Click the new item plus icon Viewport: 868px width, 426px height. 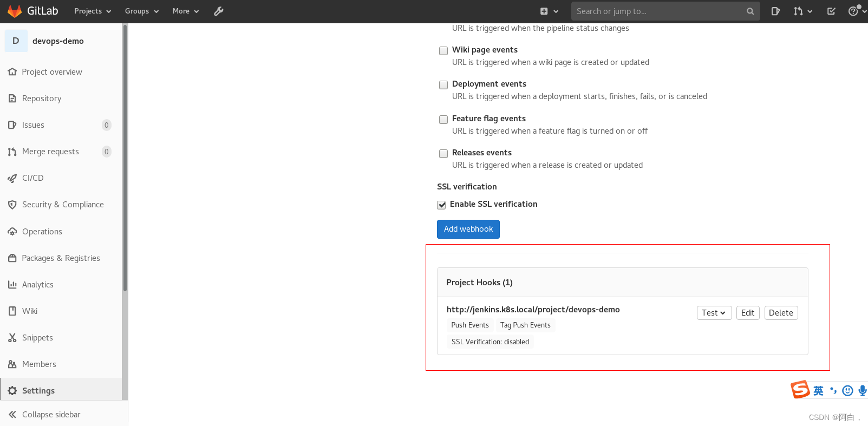tap(544, 11)
